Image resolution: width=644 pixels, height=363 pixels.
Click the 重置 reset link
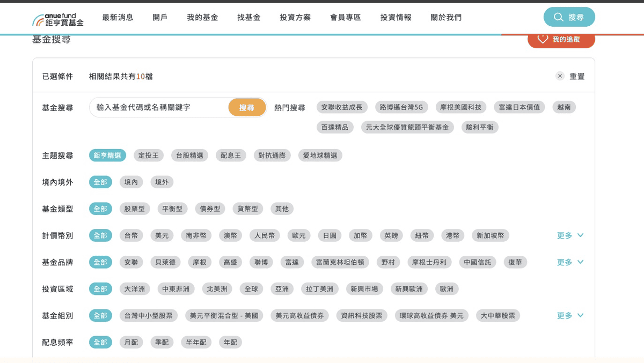(x=577, y=76)
